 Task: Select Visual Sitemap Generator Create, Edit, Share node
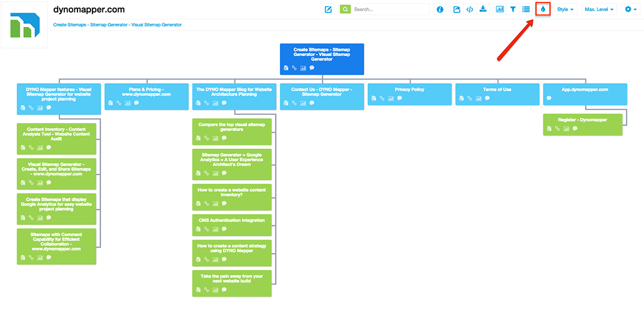(x=56, y=174)
